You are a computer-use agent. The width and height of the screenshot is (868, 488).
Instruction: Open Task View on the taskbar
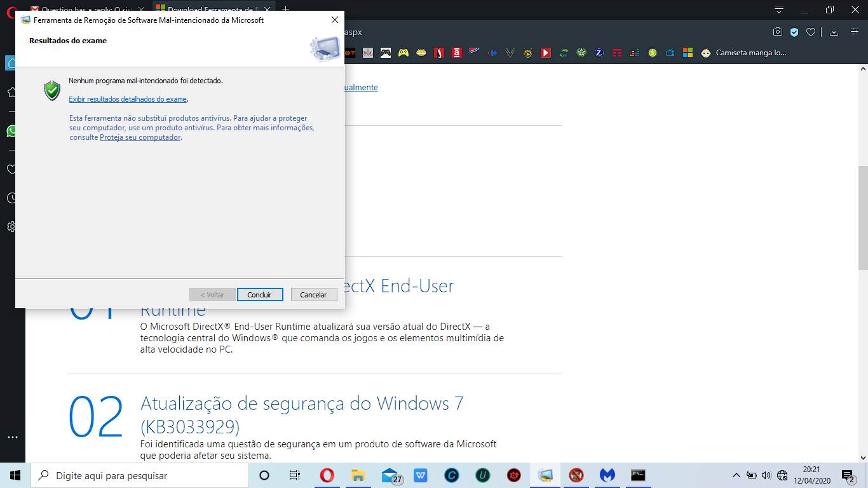coord(295,475)
